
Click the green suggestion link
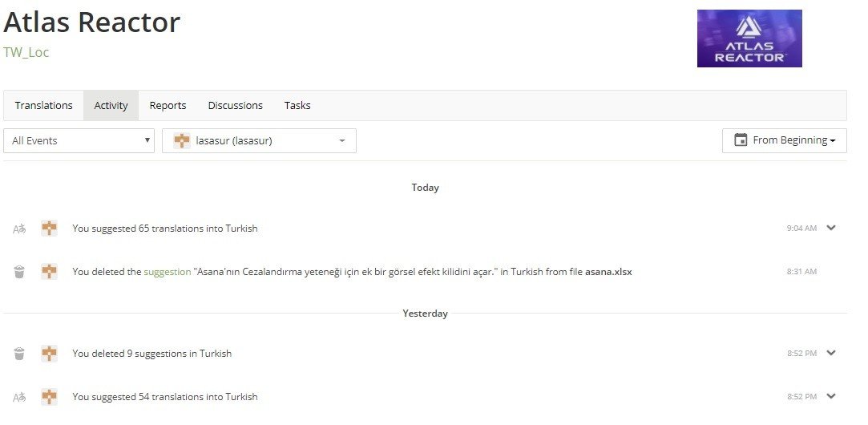point(168,272)
